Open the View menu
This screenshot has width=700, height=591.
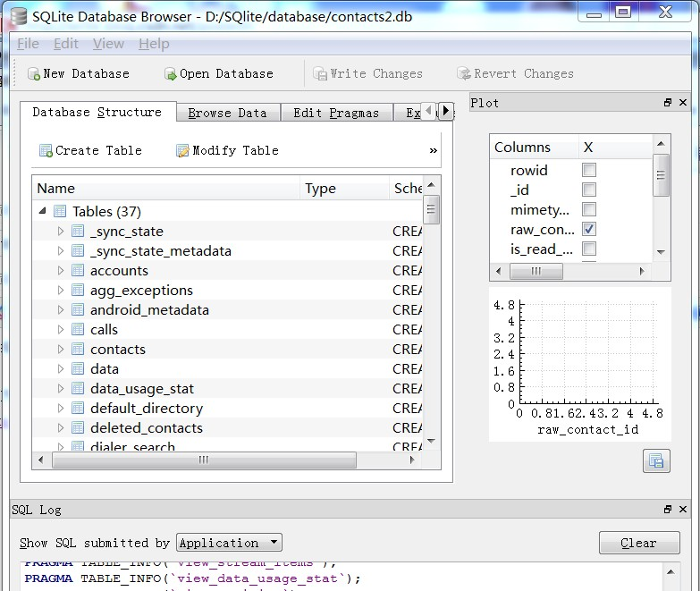[x=108, y=44]
